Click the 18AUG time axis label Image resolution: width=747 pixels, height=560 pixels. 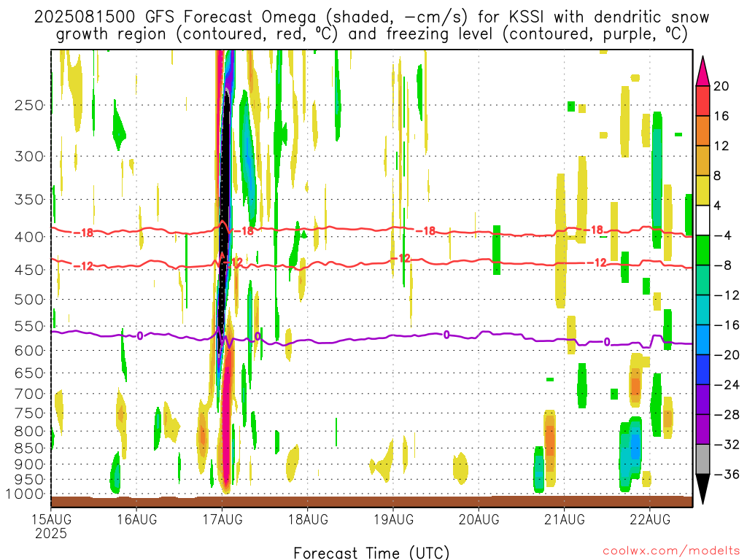308,519
